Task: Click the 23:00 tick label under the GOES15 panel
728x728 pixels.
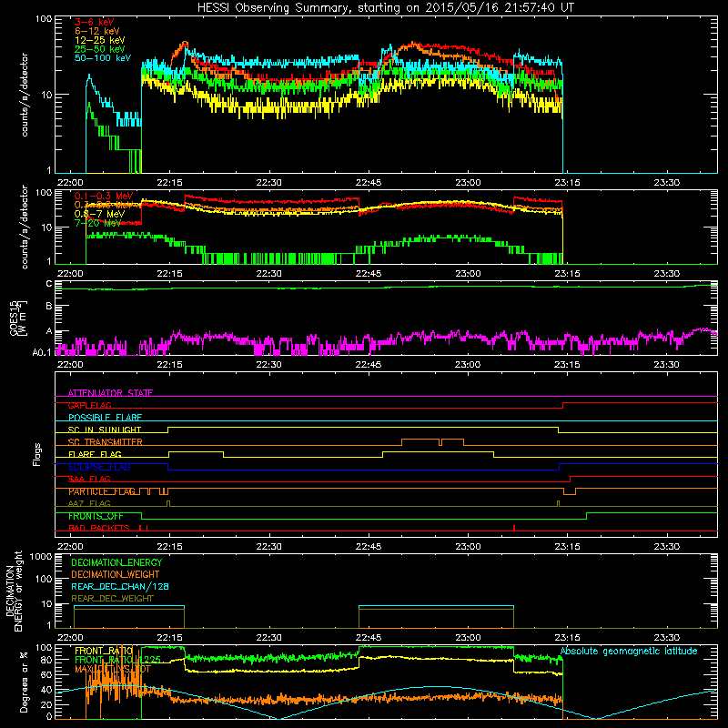Action: [x=468, y=365]
